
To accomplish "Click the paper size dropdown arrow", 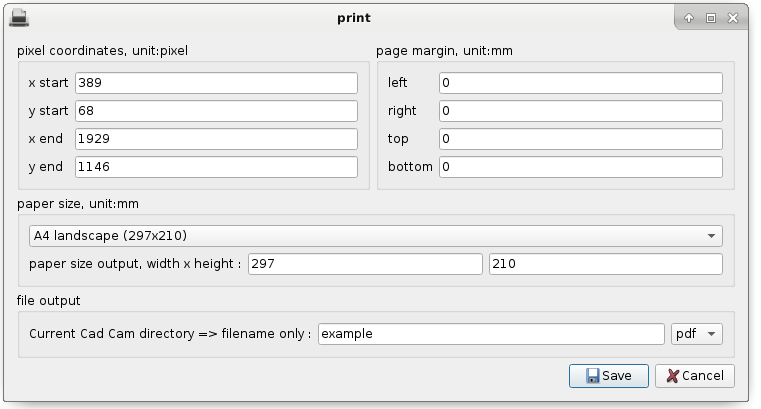I will [x=711, y=236].
